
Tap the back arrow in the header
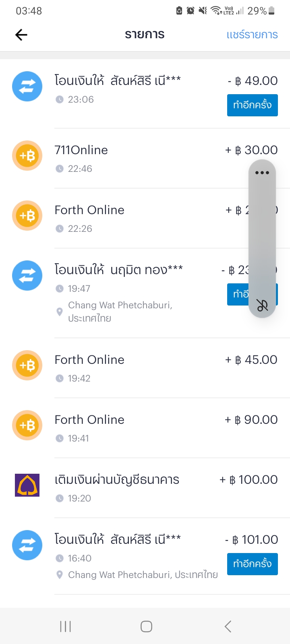click(21, 35)
